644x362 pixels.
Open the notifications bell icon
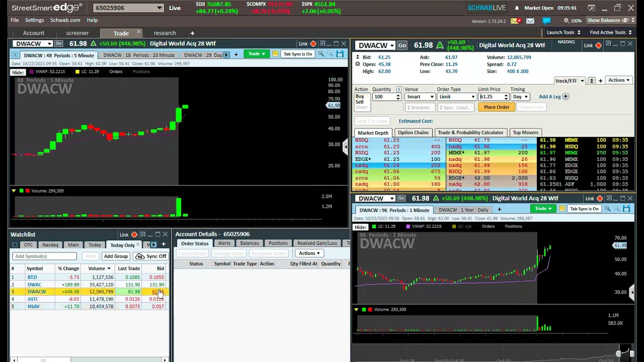tap(517, 8)
